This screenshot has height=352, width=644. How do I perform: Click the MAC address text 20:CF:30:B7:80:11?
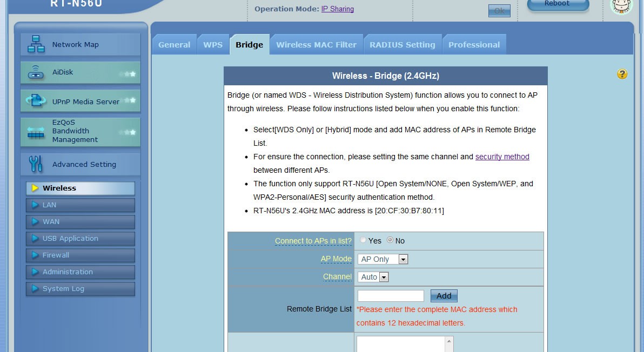410,211
